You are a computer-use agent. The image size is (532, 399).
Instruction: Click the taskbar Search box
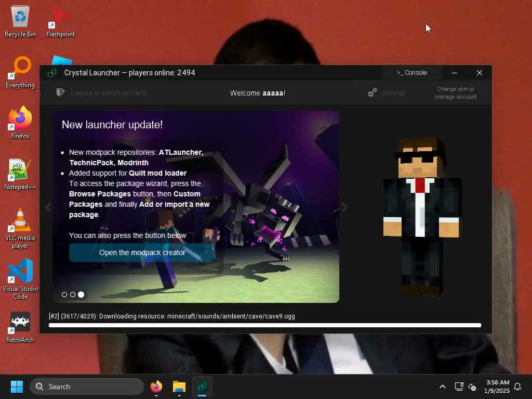click(x=87, y=387)
